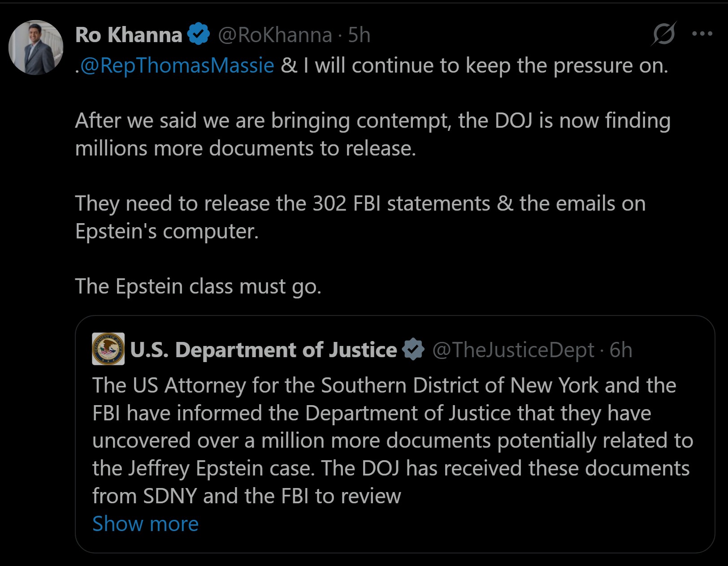Open Ro Khanna's profile picture
This screenshot has width=728, height=566.
coord(36,48)
